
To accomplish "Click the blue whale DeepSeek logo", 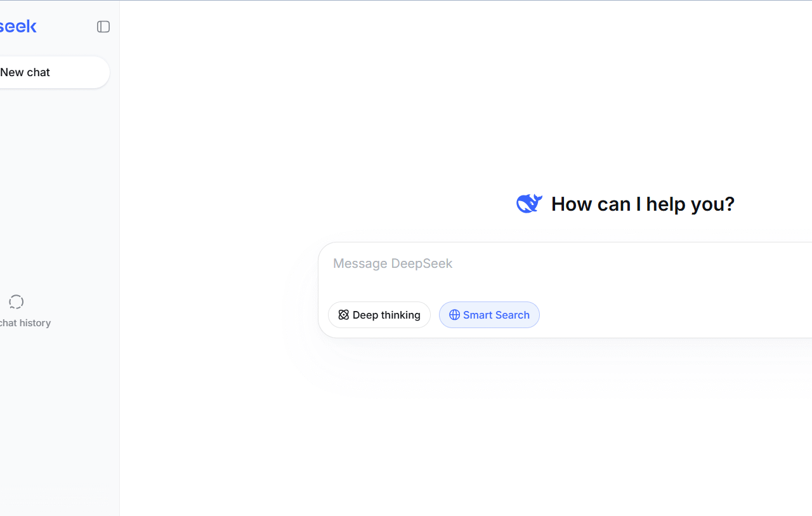I will click(529, 204).
